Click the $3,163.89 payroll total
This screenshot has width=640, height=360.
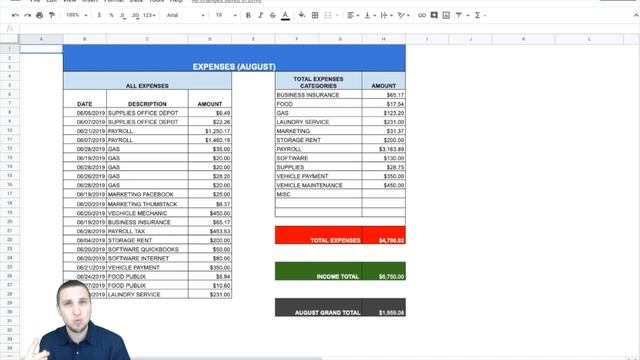(x=384, y=149)
